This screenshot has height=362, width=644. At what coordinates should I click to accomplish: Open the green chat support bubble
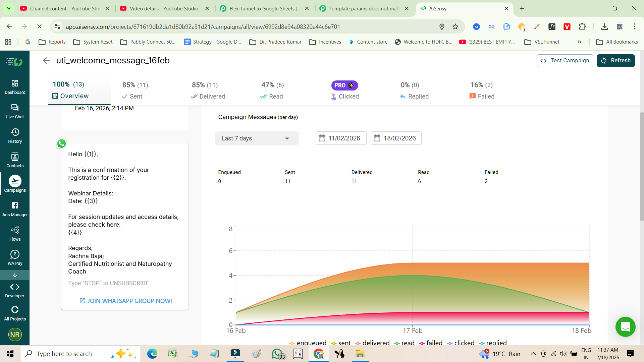625,326
